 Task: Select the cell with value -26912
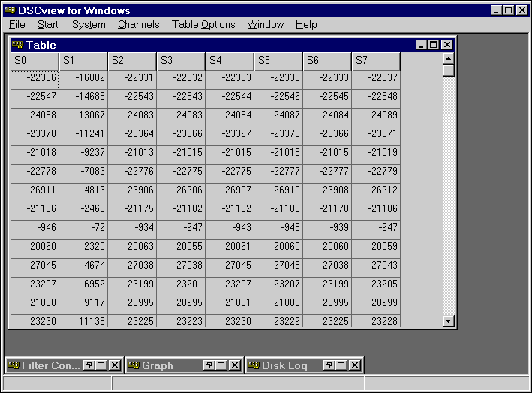(376, 193)
